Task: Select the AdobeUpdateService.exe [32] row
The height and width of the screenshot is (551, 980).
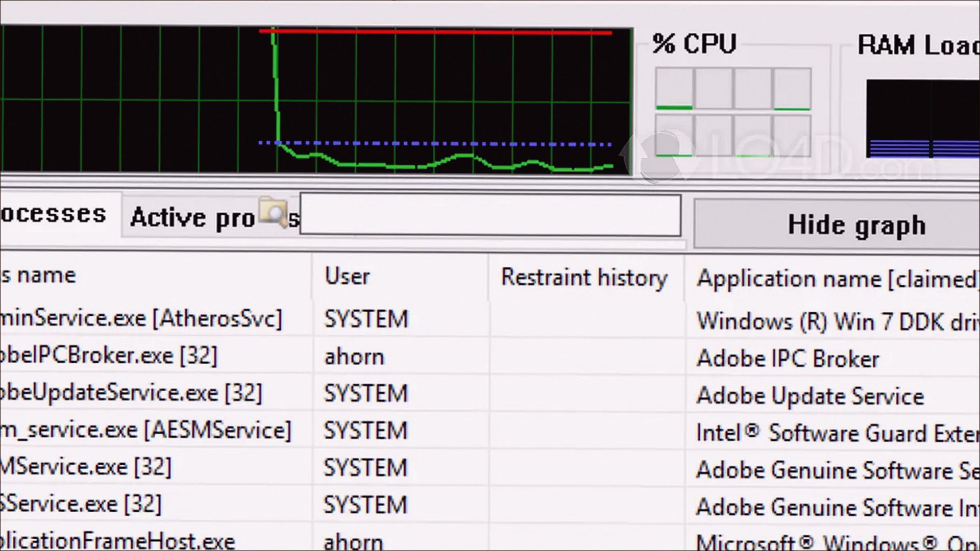Action: tap(490, 393)
